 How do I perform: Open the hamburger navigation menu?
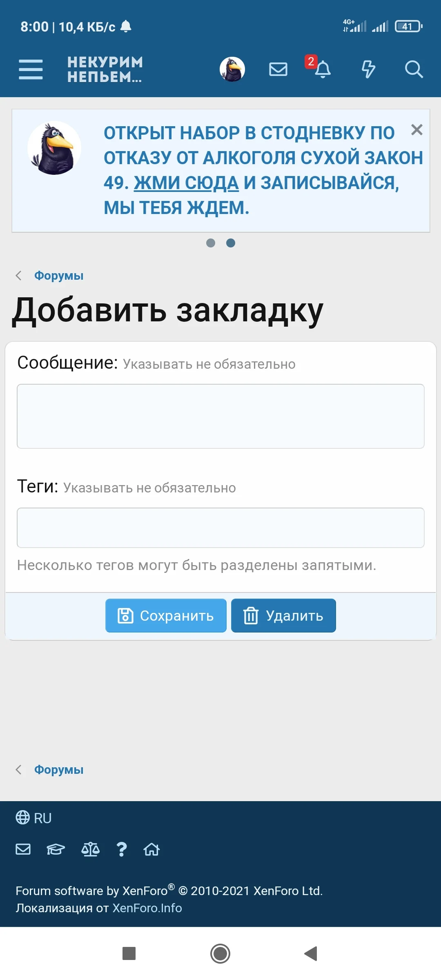(31, 69)
